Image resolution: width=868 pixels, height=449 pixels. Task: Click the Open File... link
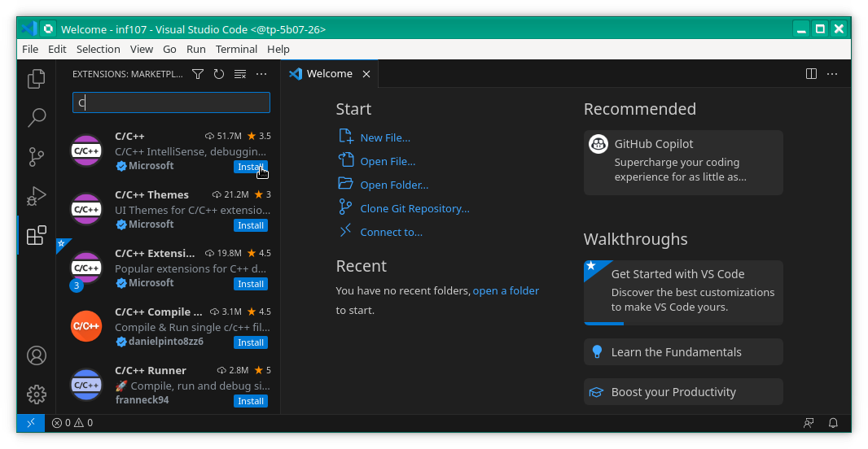[x=388, y=162]
